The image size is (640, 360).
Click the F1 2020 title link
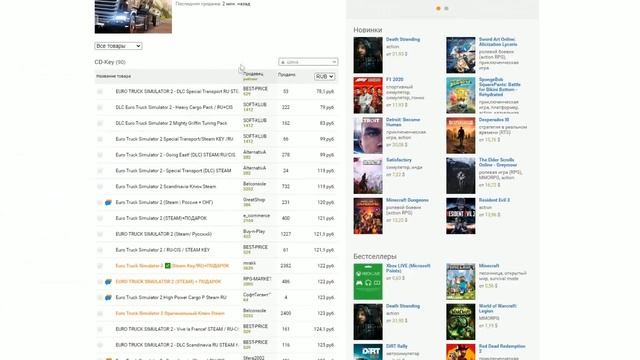pos(395,80)
